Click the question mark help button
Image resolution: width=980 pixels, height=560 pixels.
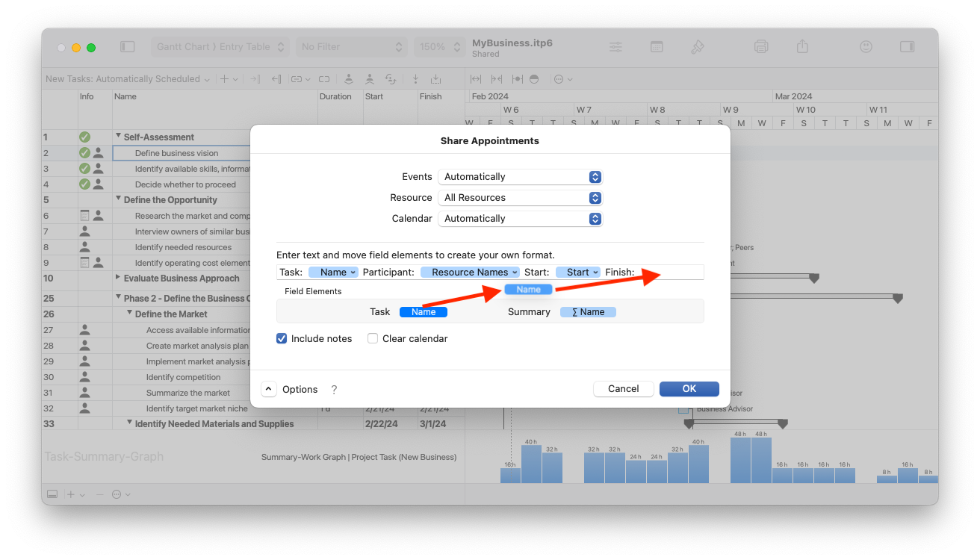click(334, 389)
